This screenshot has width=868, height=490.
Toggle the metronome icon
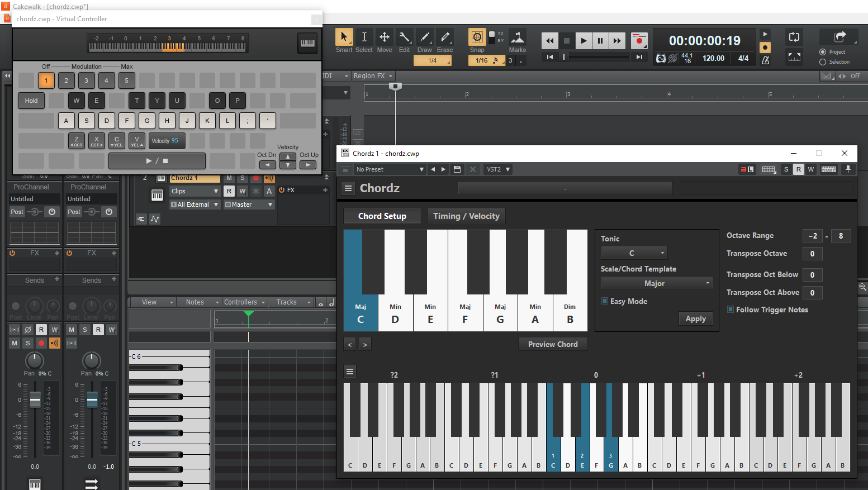[x=766, y=59]
